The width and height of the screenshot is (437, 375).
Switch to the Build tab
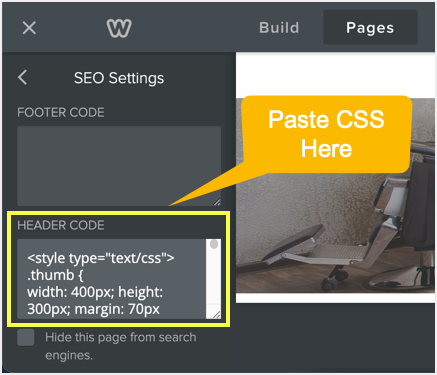(279, 28)
